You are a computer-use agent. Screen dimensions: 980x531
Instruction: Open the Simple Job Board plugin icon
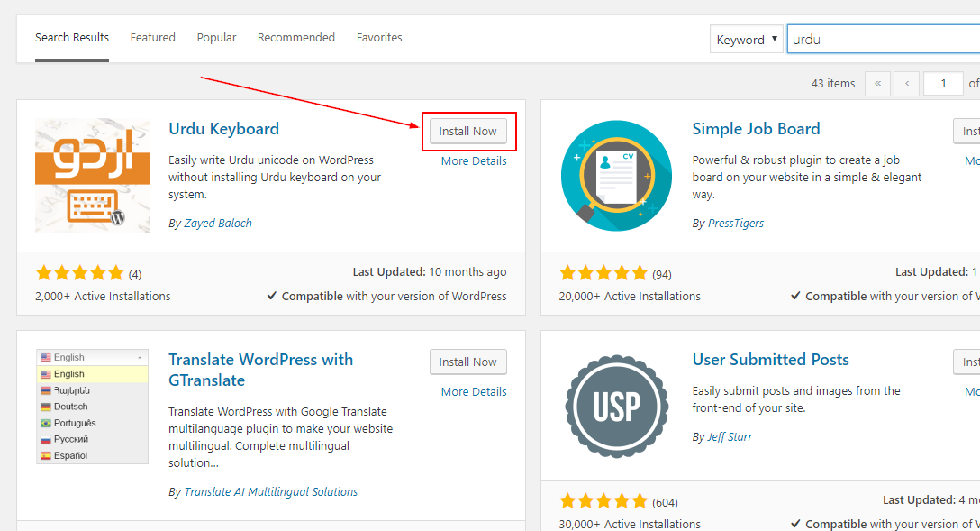616,176
